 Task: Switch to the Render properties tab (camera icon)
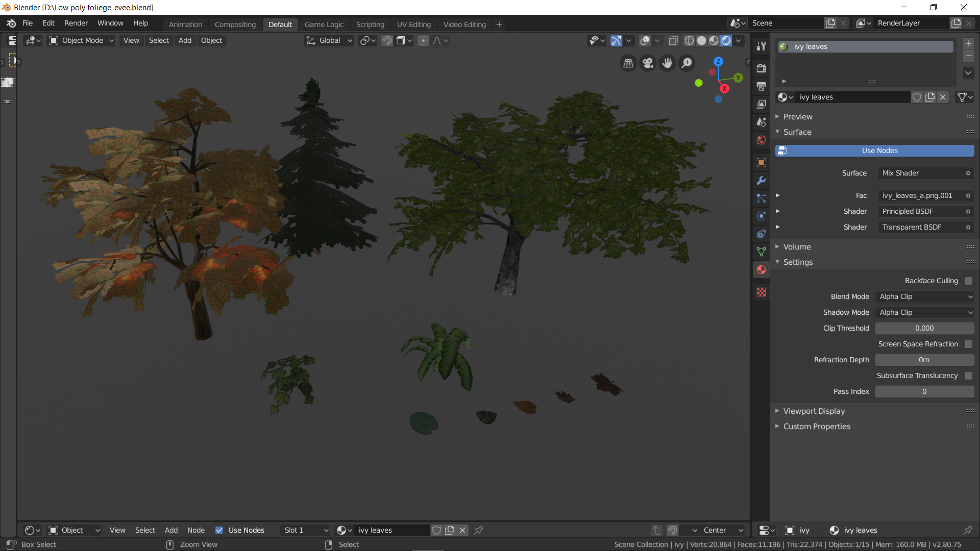[761, 68]
